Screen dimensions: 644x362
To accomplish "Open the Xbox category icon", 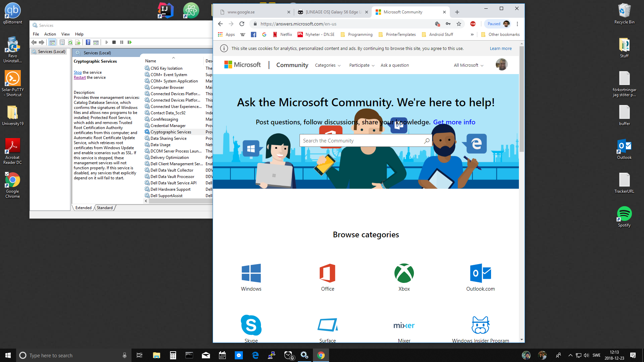I will click(x=404, y=273).
